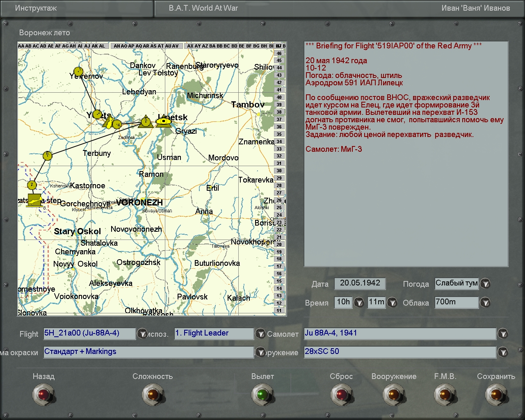525x420 pixels.
Task: Open Сложность difficulty settings button
Action: (x=153, y=395)
